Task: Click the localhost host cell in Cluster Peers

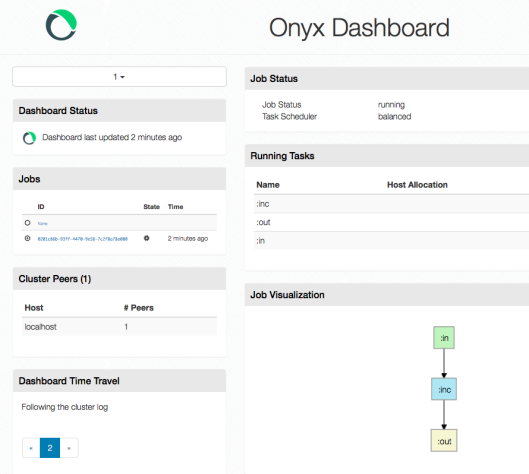Action: tap(40, 327)
